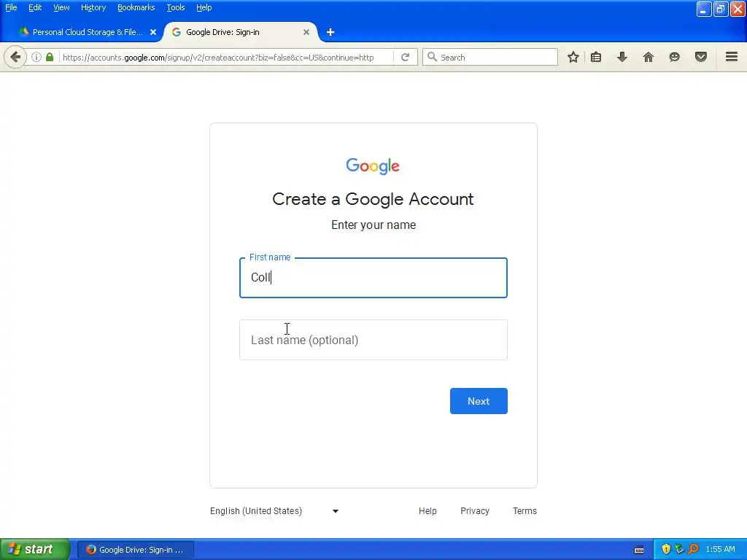Viewport: 747px width, 560px height.
Task: Open the Help link in footer
Action: (x=427, y=511)
